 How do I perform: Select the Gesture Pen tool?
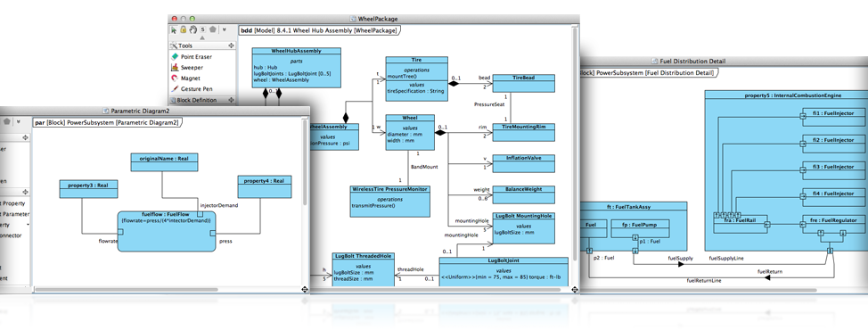point(192,88)
